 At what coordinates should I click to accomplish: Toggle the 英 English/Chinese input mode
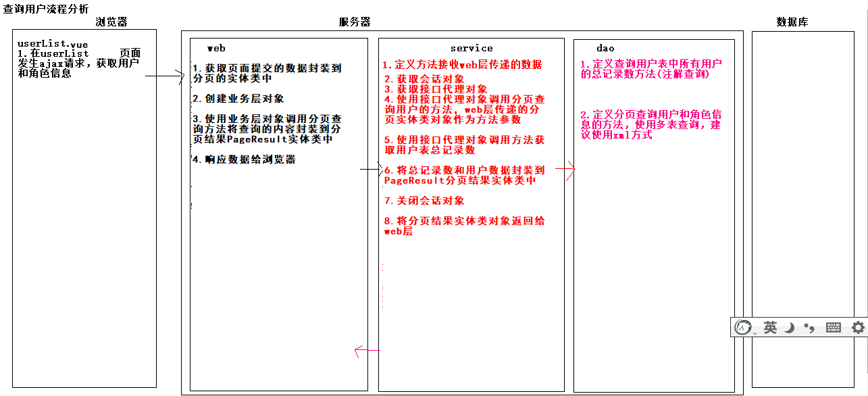pos(770,328)
